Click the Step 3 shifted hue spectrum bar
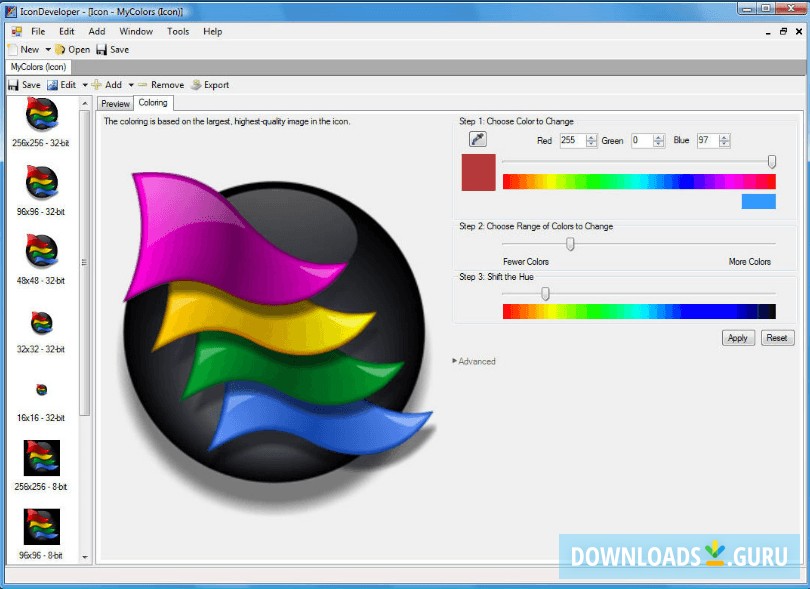The width and height of the screenshot is (810, 589). (639, 311)
